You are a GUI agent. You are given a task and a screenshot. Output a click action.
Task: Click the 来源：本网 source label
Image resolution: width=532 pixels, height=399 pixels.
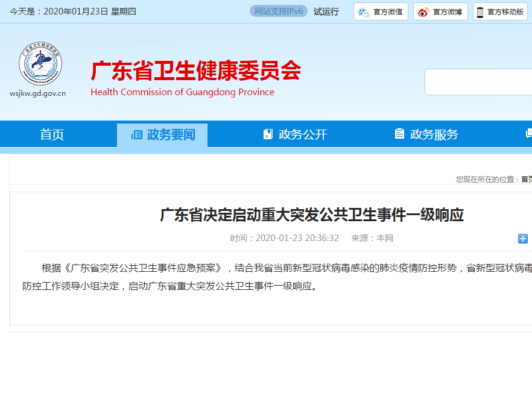[372, 238]
